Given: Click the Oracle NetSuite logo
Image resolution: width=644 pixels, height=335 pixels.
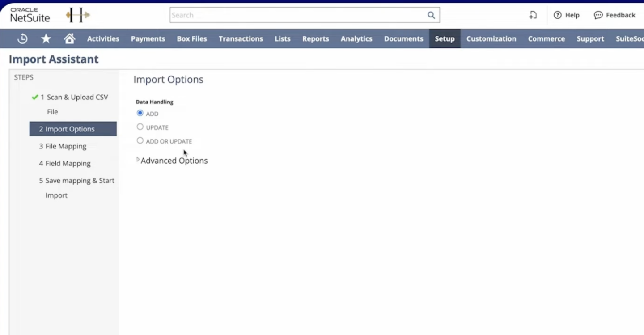Looking at the screenshot, I should [30, 15].
